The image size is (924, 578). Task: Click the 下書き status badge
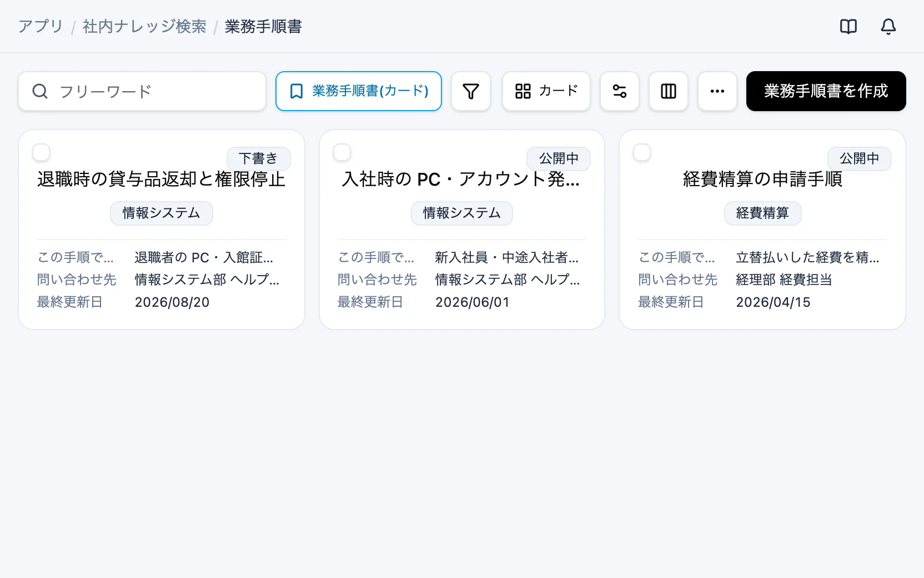258,158
